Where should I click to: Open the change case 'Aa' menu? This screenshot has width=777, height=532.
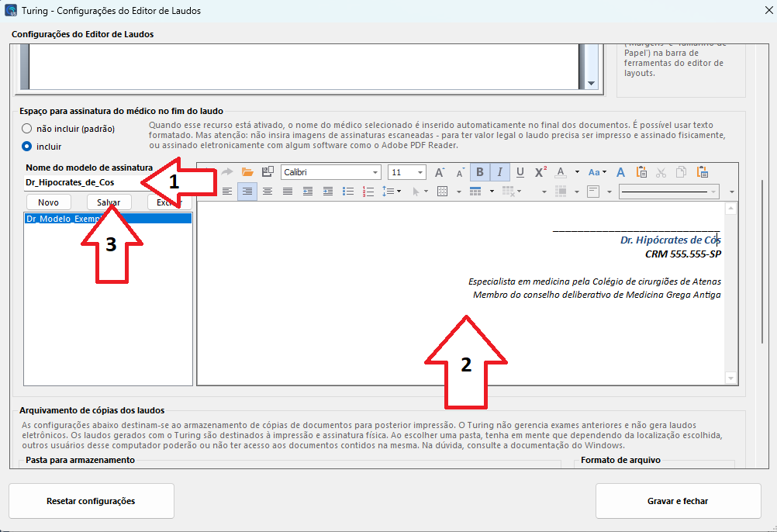click(597, 172)
